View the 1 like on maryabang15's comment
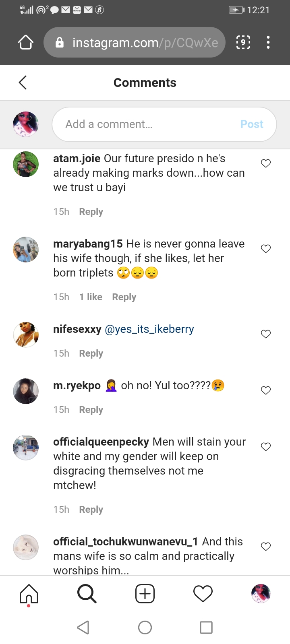 (x=91, y=297)
